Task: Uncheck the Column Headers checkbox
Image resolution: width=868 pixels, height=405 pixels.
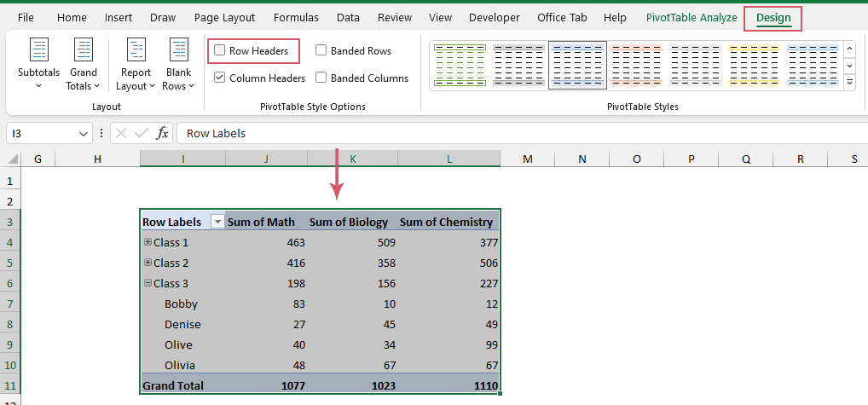Action: (220, 78)
